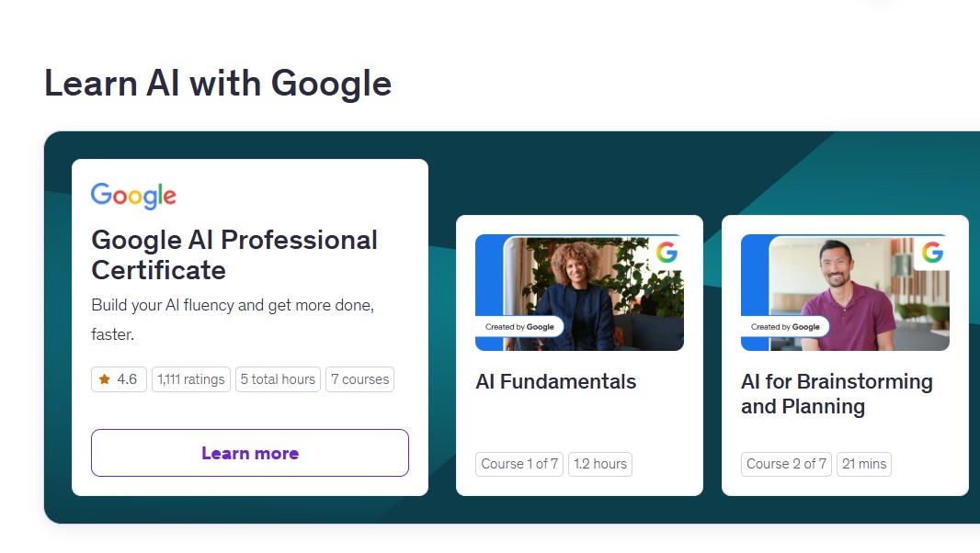Click the 'Learn AI with Google' heading
This screenshot has height=553, width=980.
point(218,84)
